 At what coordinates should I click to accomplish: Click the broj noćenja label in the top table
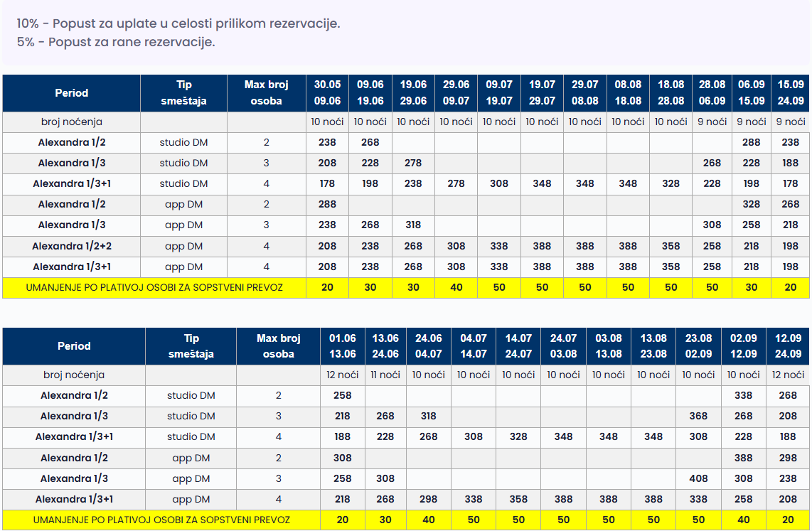(71, 122)
